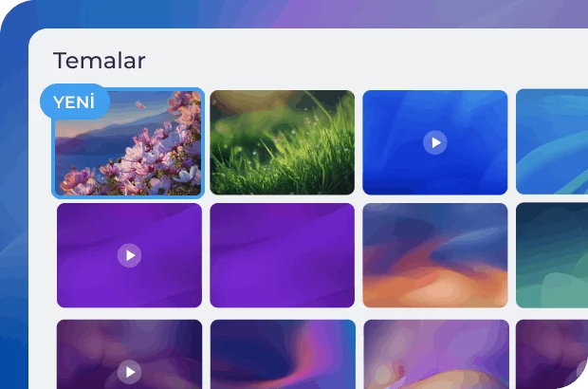Select the lavender abstract theme in bottom row
This screenshot has height=389, width=588.
pos(436,354)
